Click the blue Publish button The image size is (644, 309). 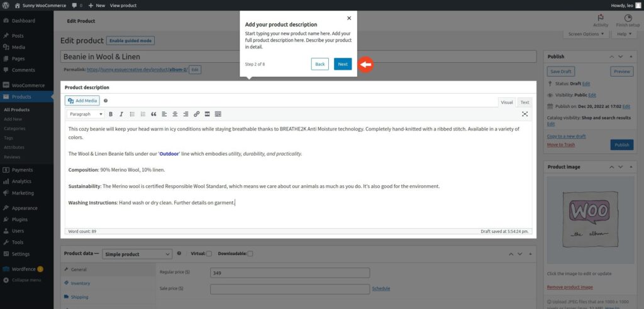(x=622, y=145)
